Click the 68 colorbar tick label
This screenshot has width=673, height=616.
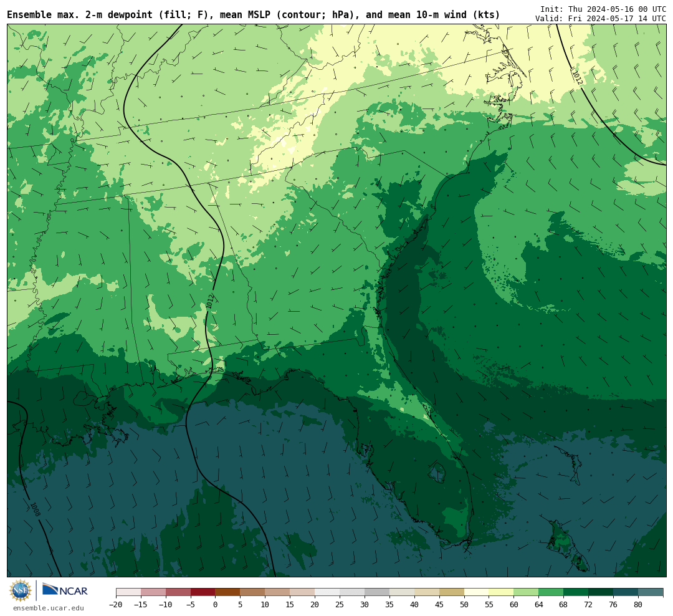pyautogui.click(x=564, y=605)
